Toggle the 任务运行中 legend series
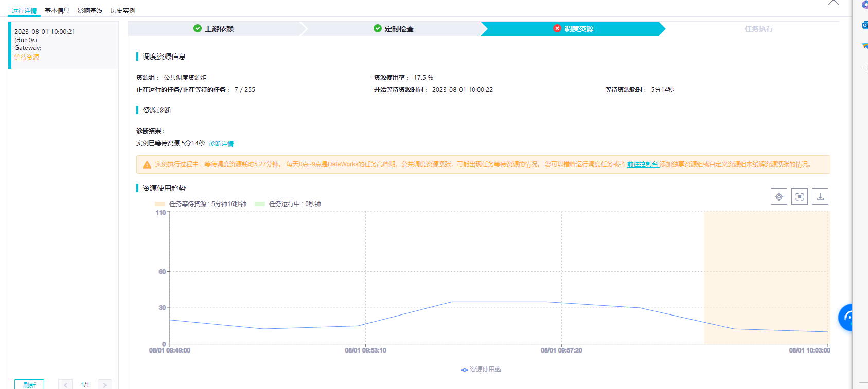The height and width of the screenshot is (389, 868). pos(288,204)
